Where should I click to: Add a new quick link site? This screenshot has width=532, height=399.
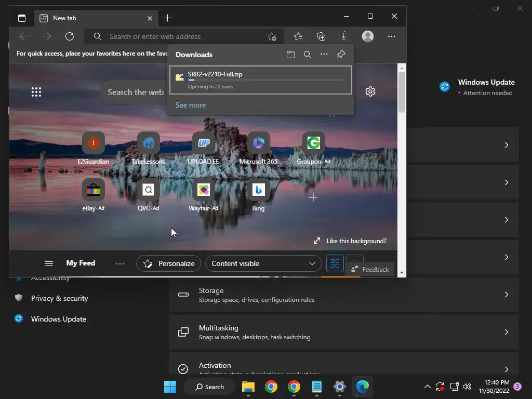[x=313, y=197]
